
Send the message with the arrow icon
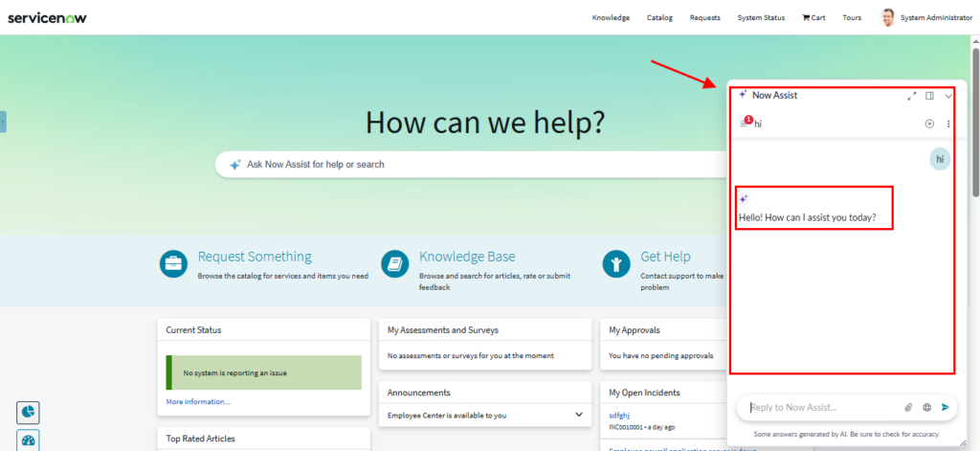(x=946, y=407)
